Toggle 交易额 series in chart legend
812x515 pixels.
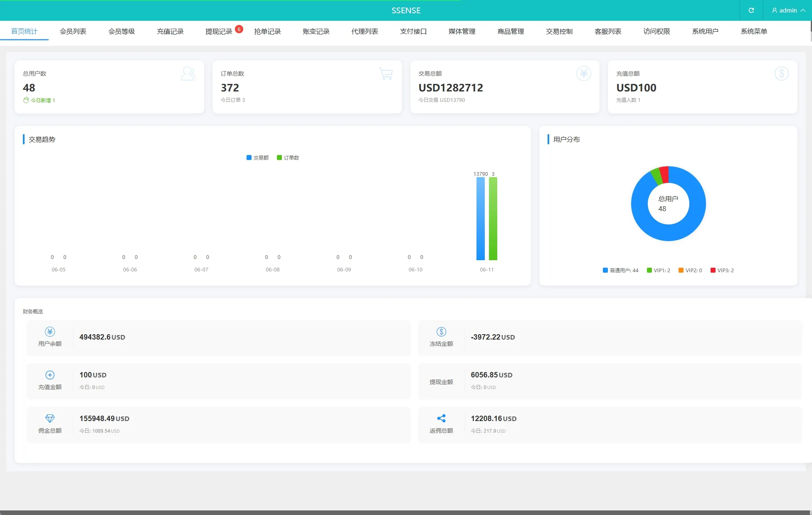(x=257, y=158)
